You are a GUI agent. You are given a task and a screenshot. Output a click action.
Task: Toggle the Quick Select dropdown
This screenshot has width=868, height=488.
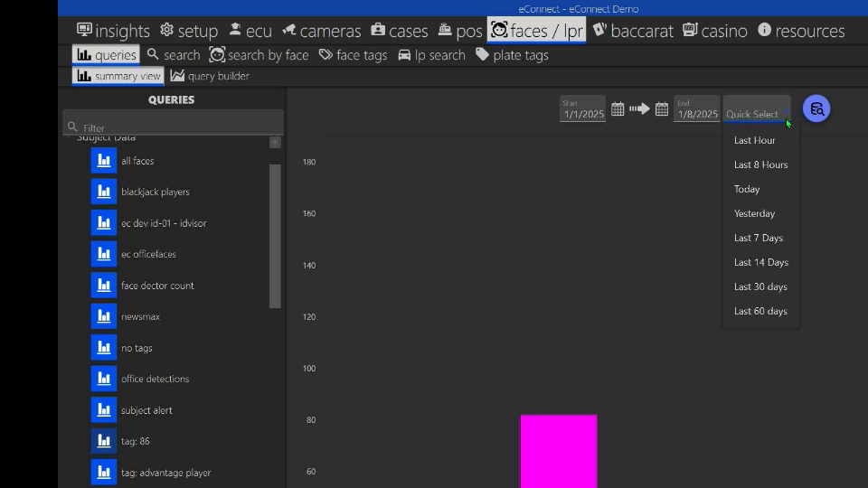click(757, 109)
